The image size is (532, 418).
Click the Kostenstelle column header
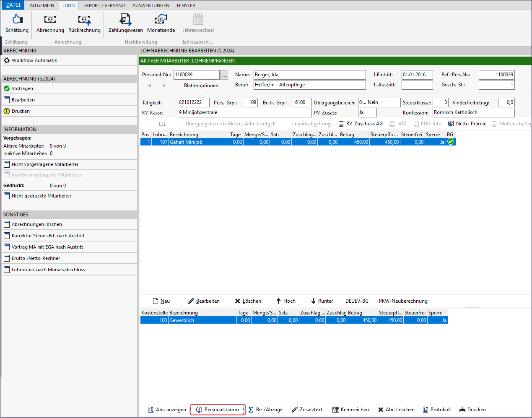click(x=155, y=313)
